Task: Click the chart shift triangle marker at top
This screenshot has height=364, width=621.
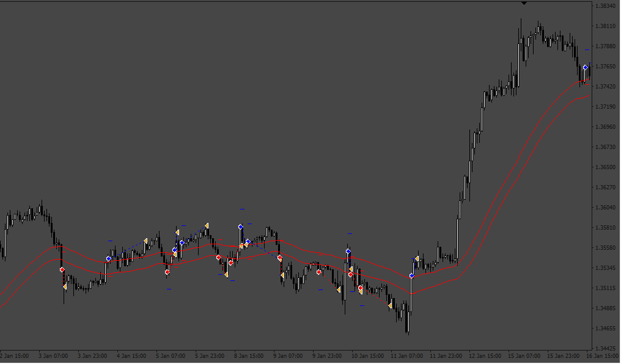Action: [x=524, y=3]
